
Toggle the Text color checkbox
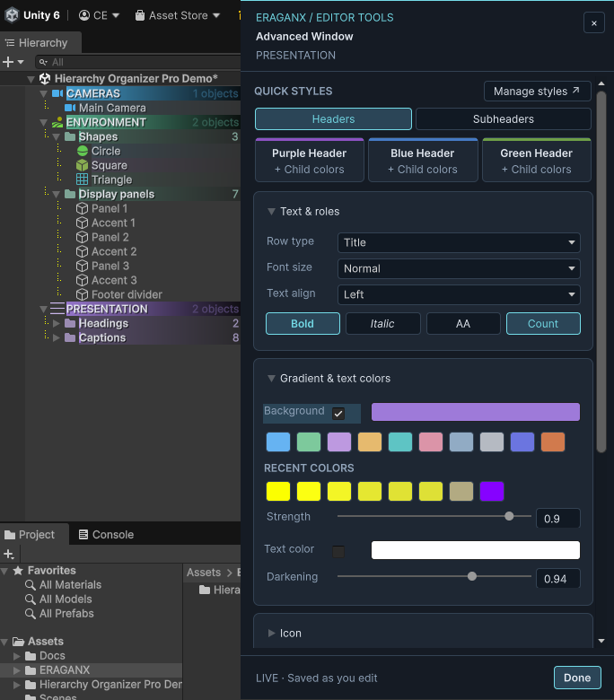(338, 552)
